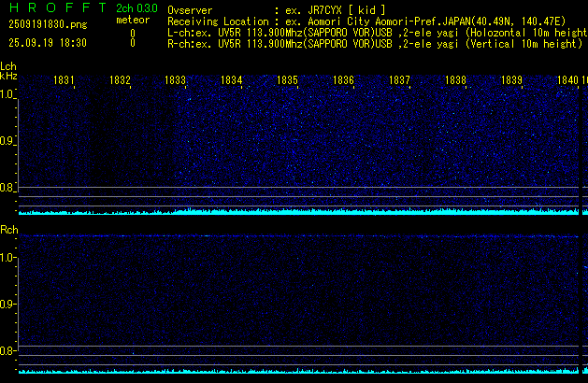Click the Rch 1.0 frequency axis label
Image resolution: width=588 pixels, height=383 pixels.
[x=8, y=258]
